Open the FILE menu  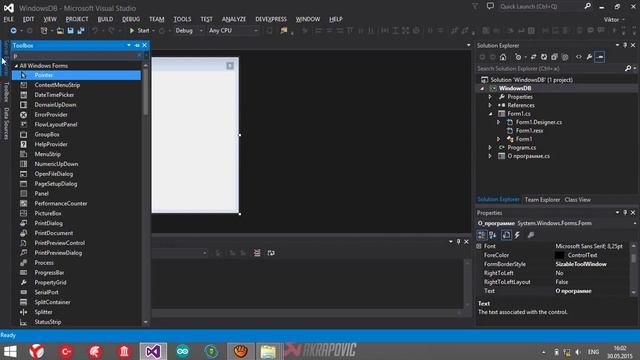pos(9,19)
